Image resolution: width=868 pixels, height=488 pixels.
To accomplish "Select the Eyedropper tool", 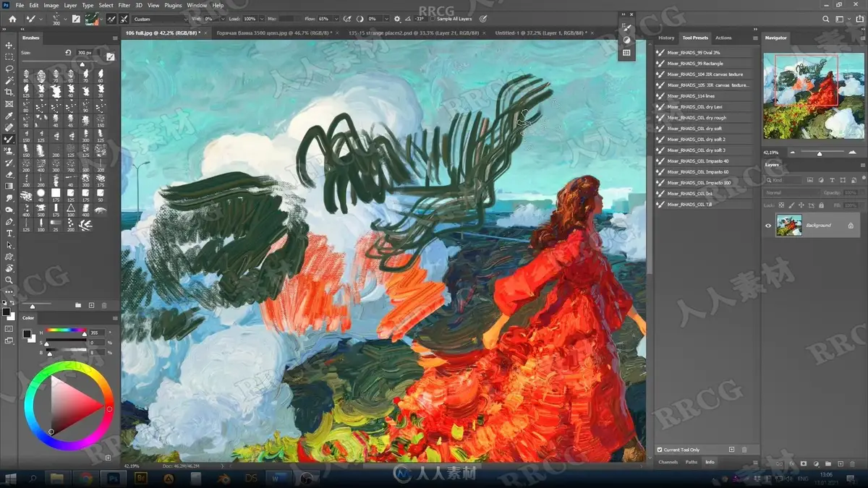I will pos(9,116).
